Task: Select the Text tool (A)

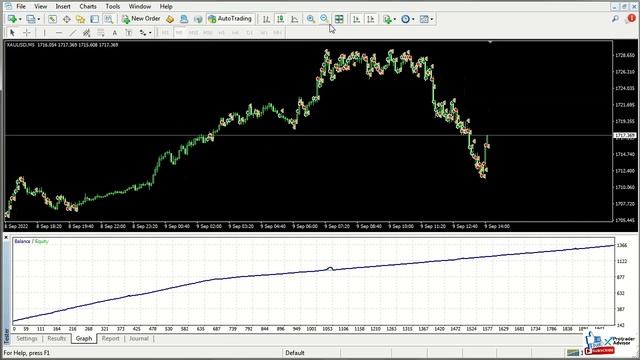Action: click(115, 33)
